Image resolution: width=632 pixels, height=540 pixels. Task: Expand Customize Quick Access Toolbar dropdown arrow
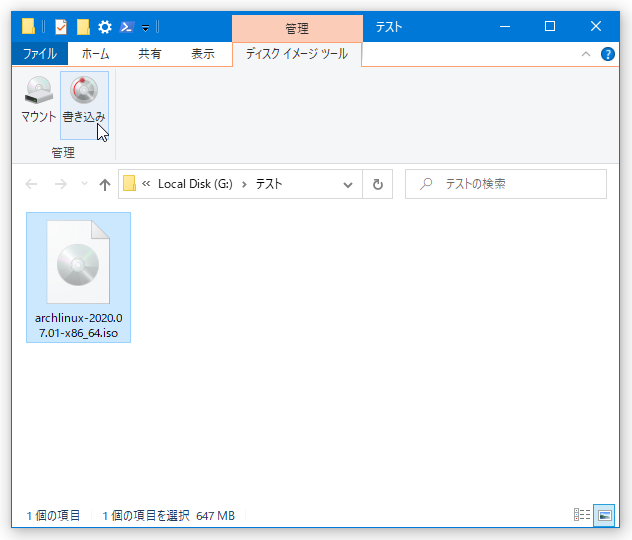pyautogui.click(x=146, y=27)
